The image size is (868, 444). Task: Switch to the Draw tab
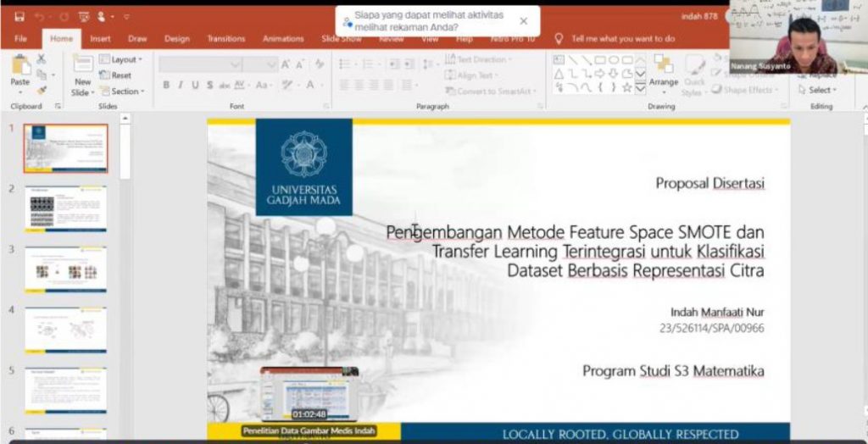(x=137, y=39)
